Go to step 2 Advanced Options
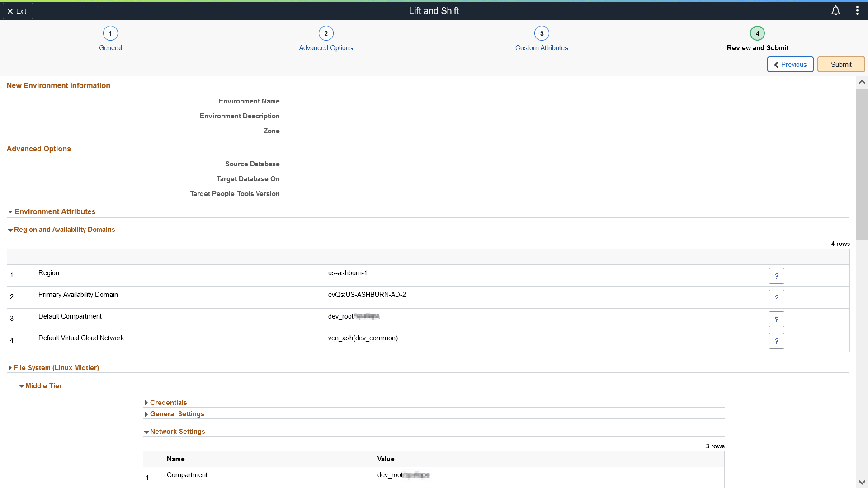The height and width of the screenshot is (488, 868). pyautogui.click(x=326, y=33)
